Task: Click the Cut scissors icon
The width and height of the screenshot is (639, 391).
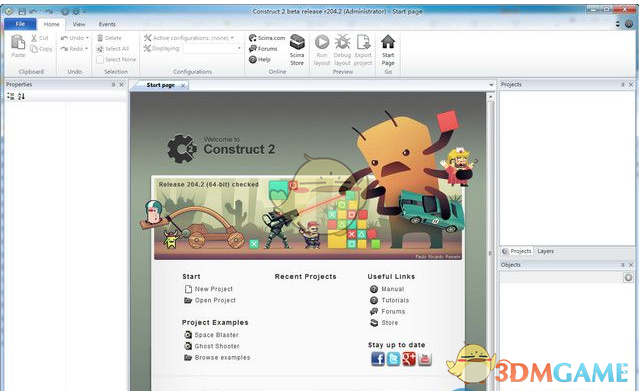Action: click(34, 38)
